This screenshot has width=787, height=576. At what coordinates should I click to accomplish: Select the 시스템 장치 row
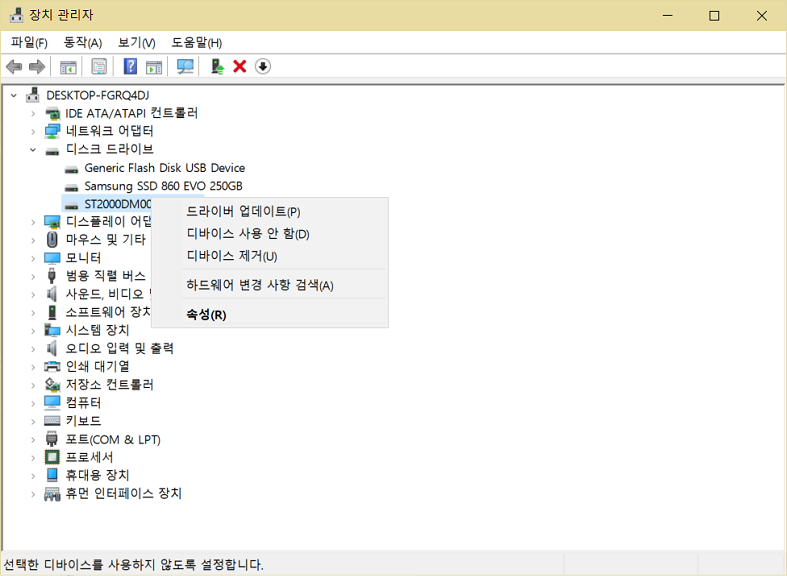coord(97,330)
